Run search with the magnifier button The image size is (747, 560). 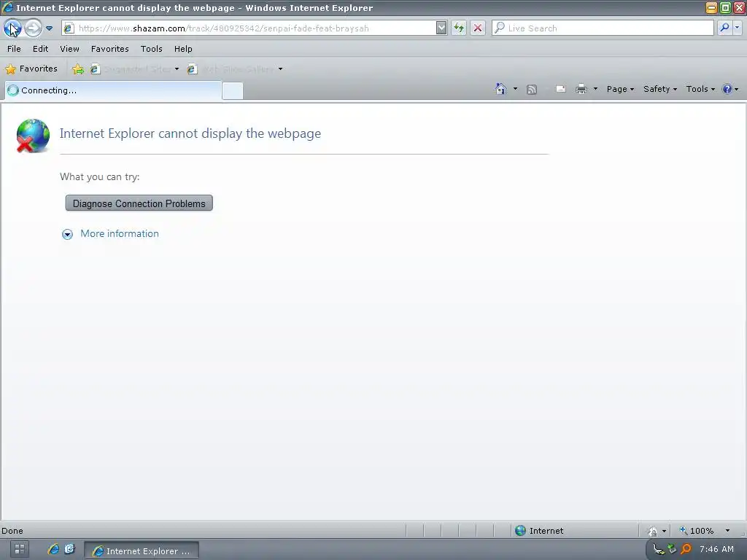coord(724,28)
